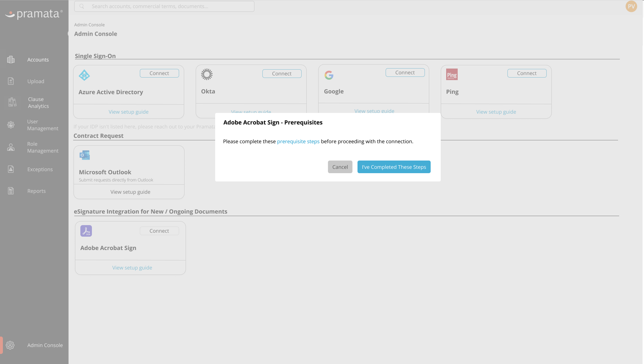This screenshot has height=364, width=644.
Task: Click the Upload document icon
Action: coord(11,81)
